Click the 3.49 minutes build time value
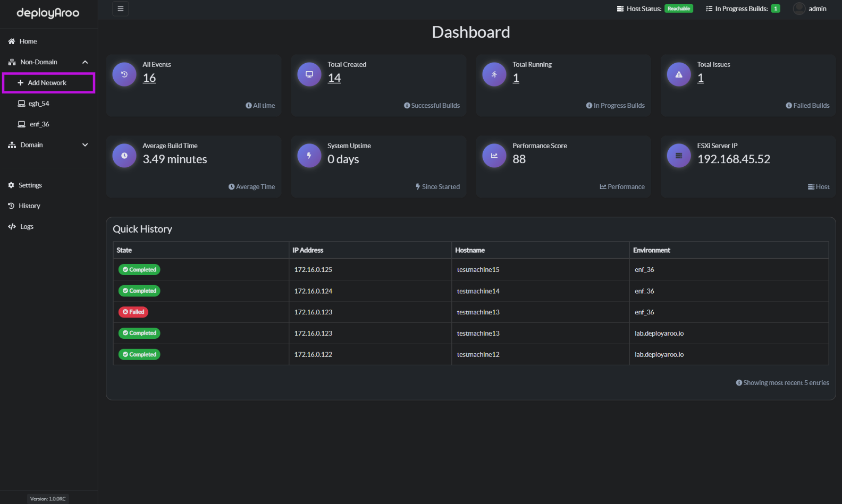The width and height of the screenshot is (842, 504). 175,159
